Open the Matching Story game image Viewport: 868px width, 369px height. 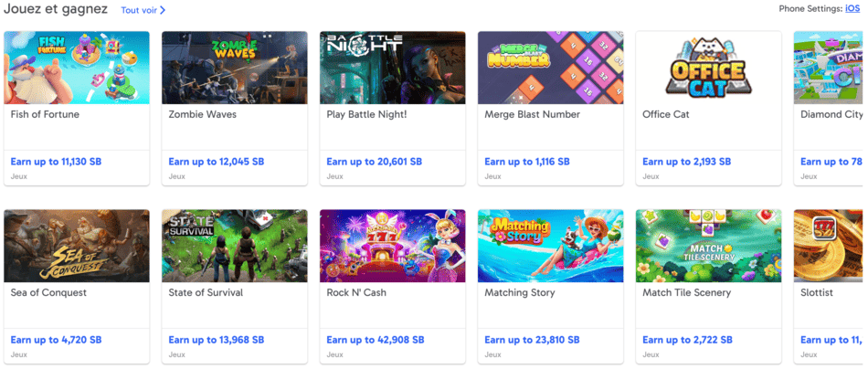(x=551, y=246)
